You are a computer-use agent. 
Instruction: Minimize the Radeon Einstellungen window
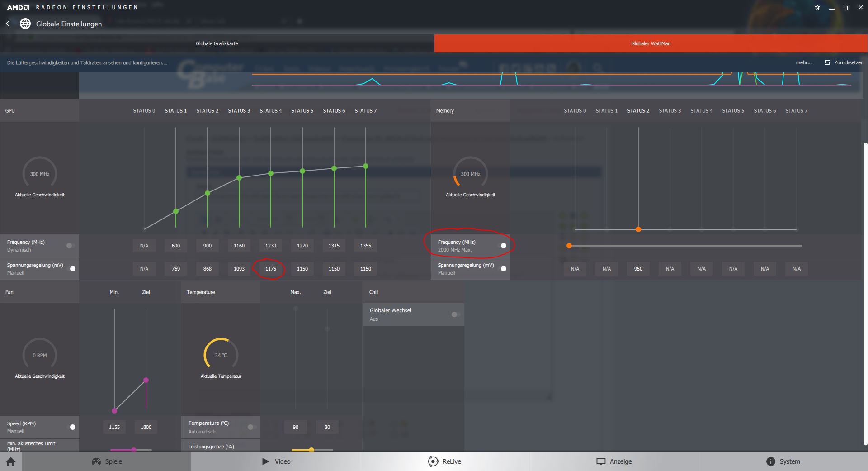[832, 7]
